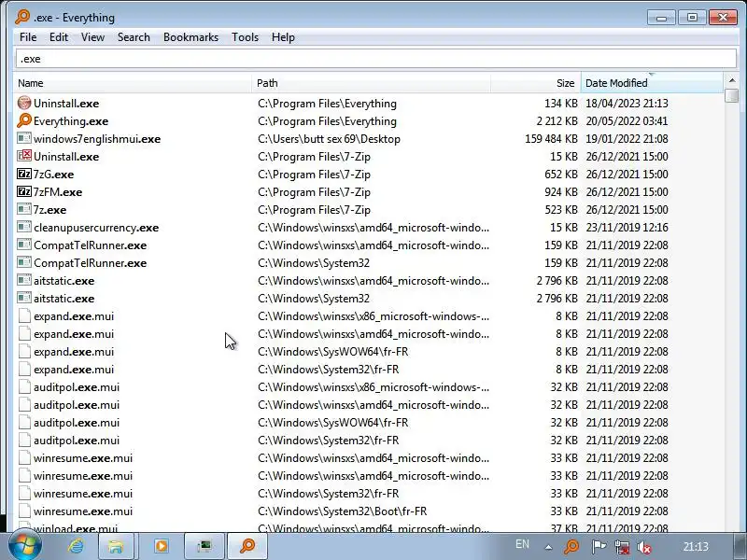747x560 pixels.
Task: Click the muted volume tray icon
Action: [644, 548]
